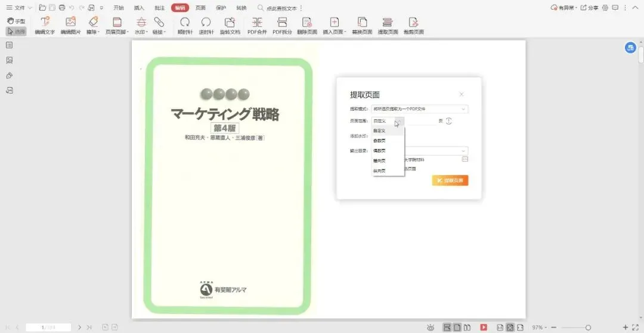Open the outline panel in left sidebar
Screen dimensions: 644x333
click(10, 45)
